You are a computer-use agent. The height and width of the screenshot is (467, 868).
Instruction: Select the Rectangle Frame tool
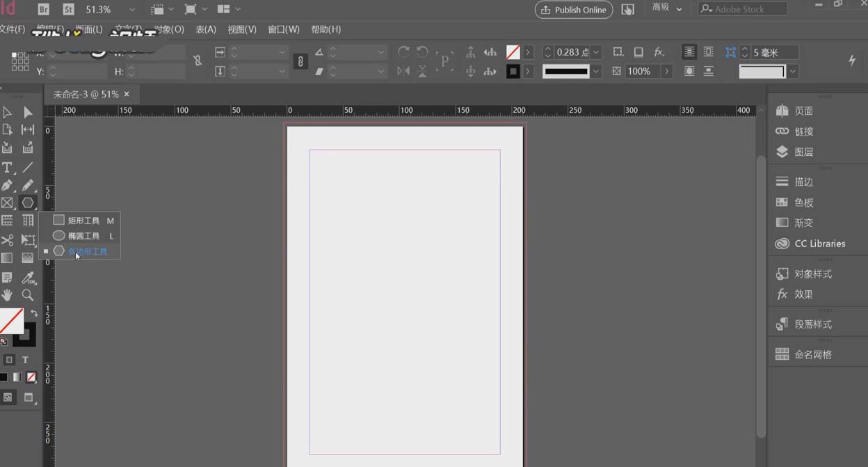coord(7,203)
